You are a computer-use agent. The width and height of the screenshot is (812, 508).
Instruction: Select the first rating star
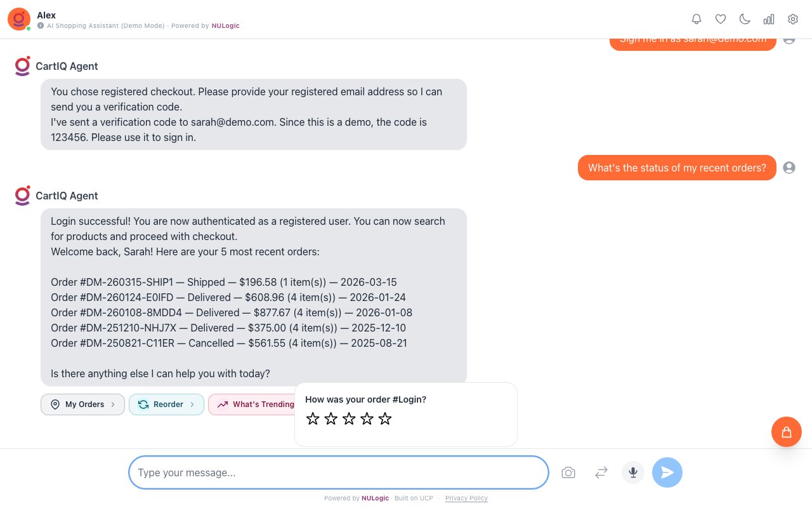[313, 418]
